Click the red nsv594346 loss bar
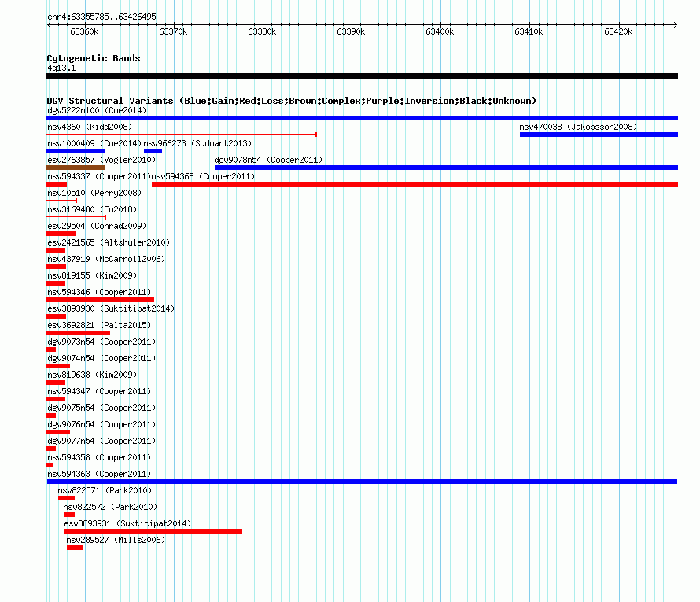 coord(101,300)
